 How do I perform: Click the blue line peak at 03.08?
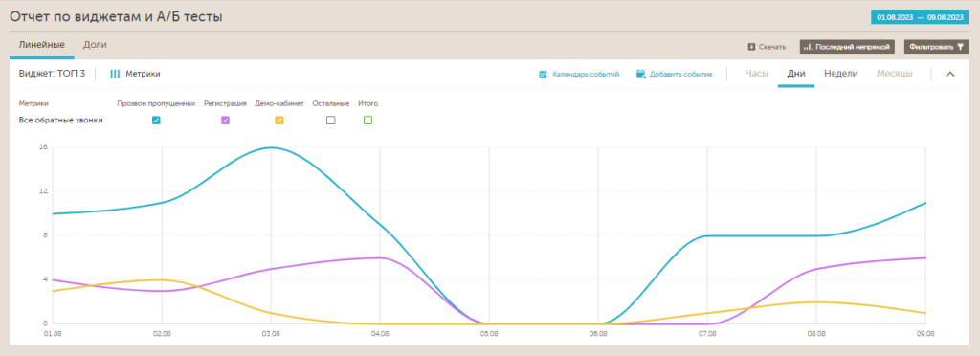[x=271, y=147]
